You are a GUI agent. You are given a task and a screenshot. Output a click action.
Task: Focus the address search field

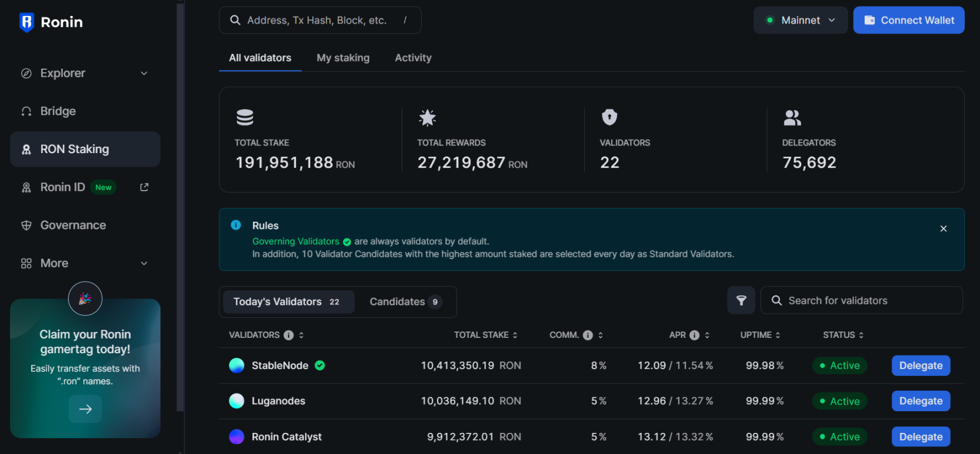pos(320,20)
